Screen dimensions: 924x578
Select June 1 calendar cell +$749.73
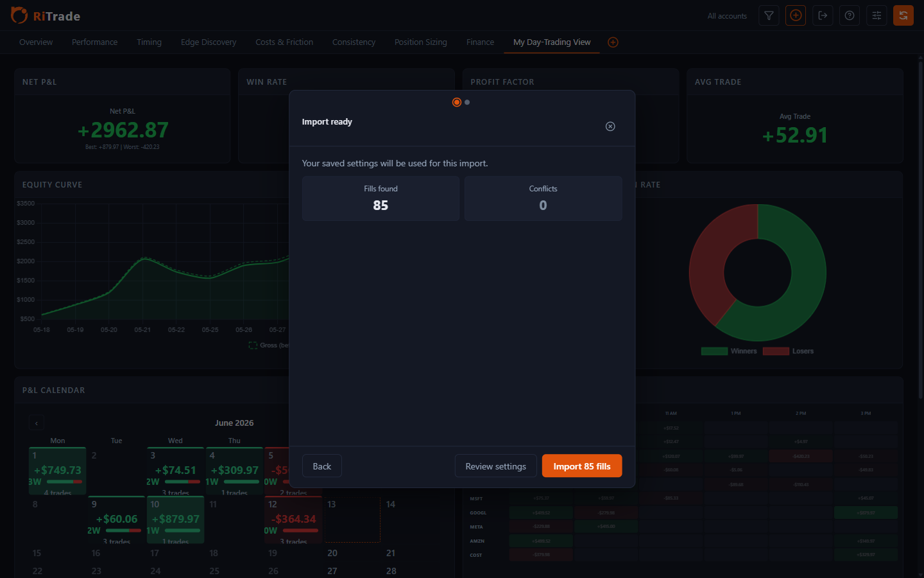pos(58,471)
